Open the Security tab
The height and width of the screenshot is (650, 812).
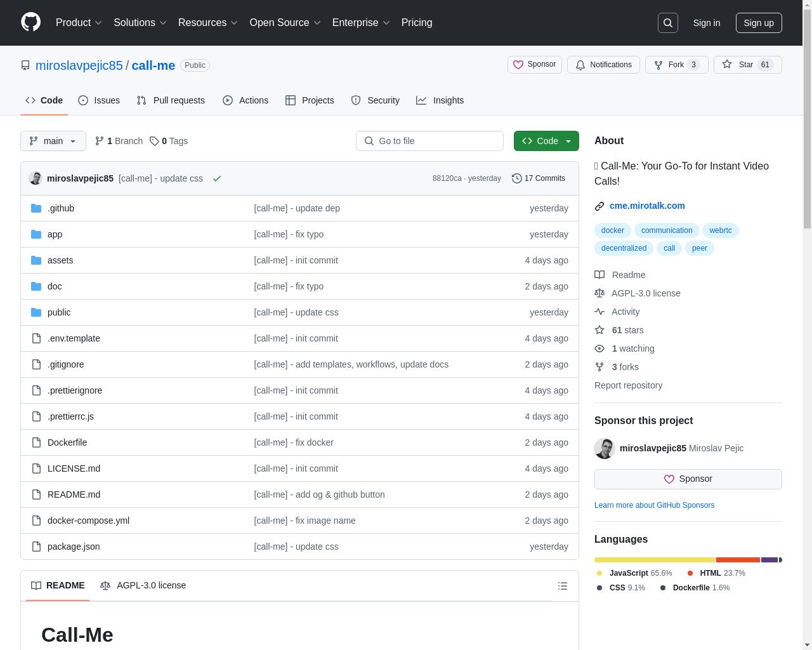(x=376, y=100)
